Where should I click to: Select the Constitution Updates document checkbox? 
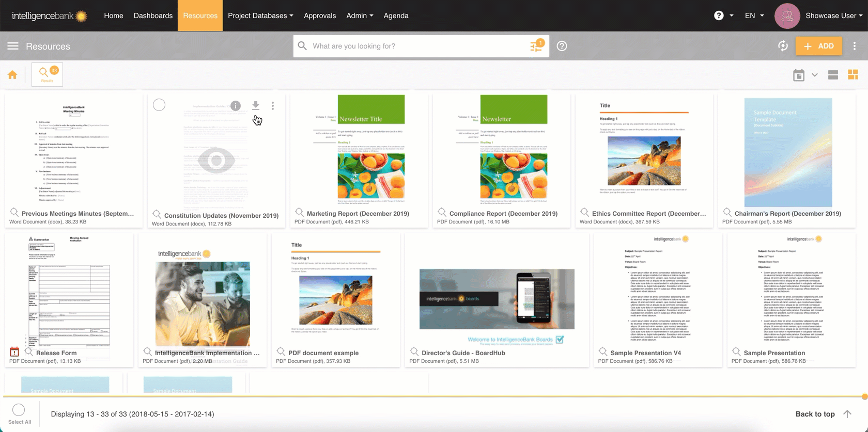tap(159, 105)
